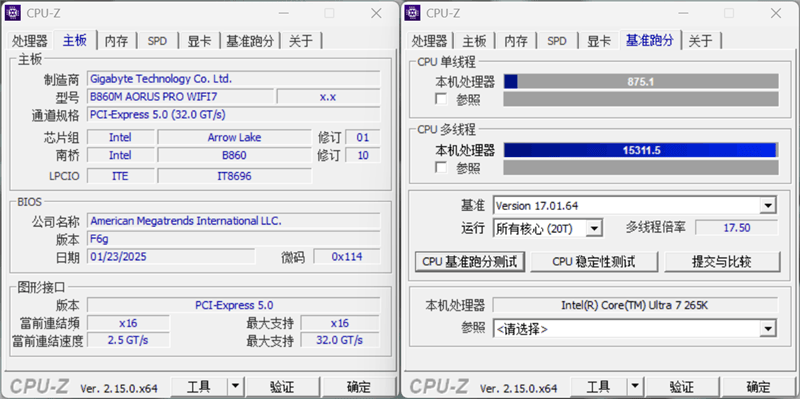
Task: Open the 基准跑分 tab in the left window
Action: [x=250, y=41]
